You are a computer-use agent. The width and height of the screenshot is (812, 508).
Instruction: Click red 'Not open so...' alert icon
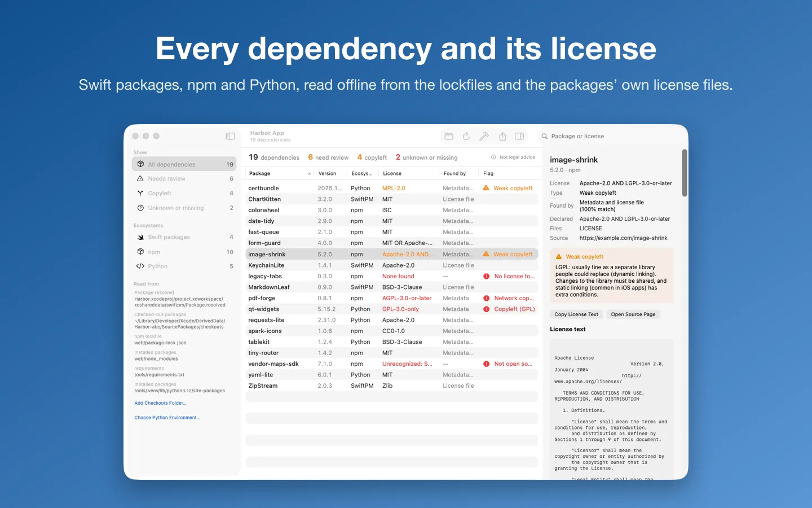[486, 364]
